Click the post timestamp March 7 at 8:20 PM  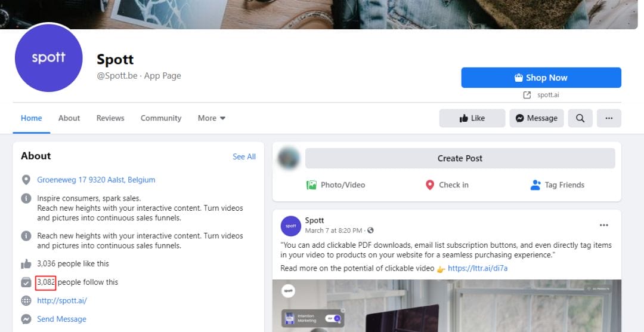(x=333, y=230)
